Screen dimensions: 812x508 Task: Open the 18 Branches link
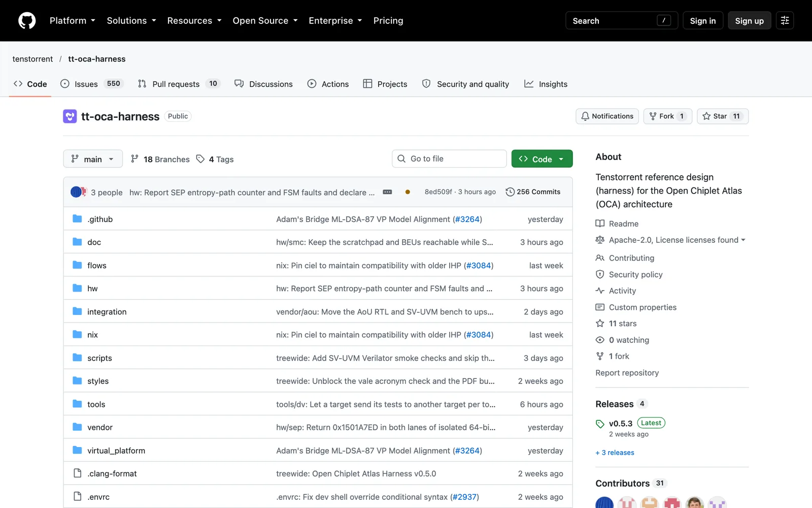click(x=160, y=159)
